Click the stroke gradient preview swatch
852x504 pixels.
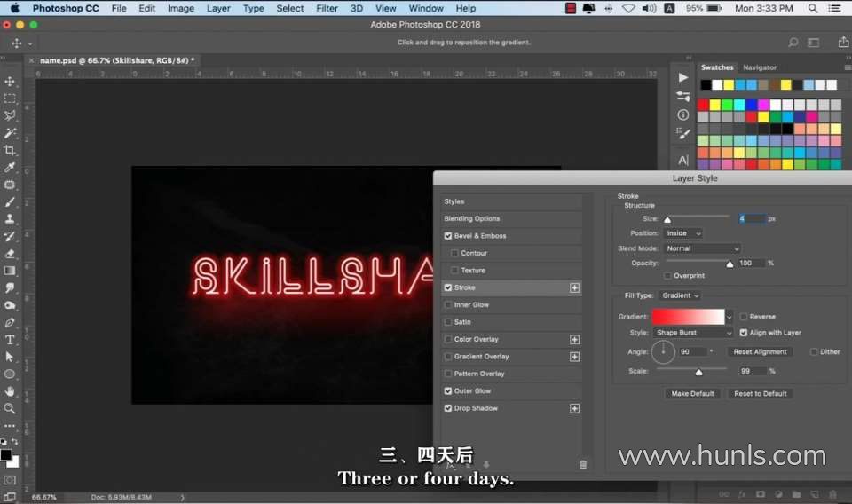point(688,317)
